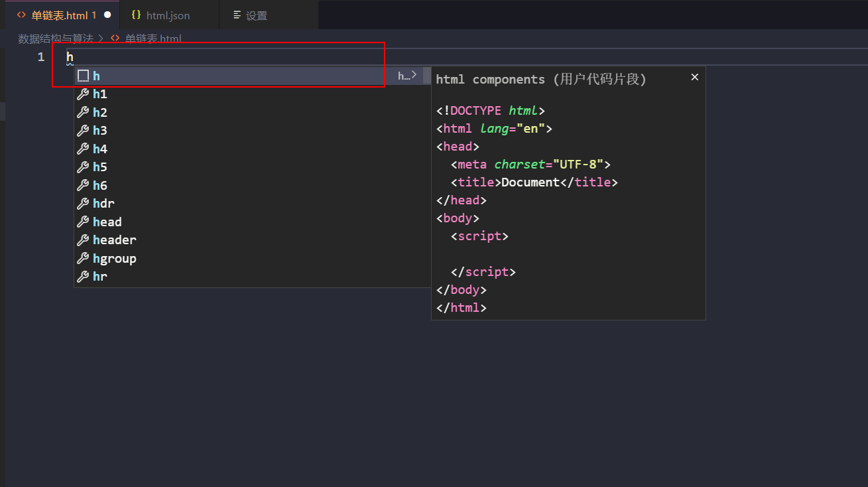Select the 'h' snippet suggestion
Image resolution: width=868 pixels, height=487 pixels.
pos(248,76)
